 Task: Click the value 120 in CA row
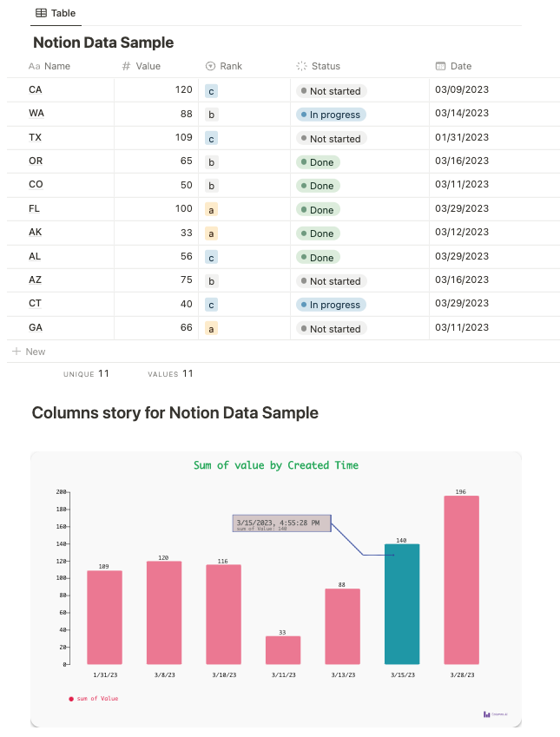click(184, 89)
